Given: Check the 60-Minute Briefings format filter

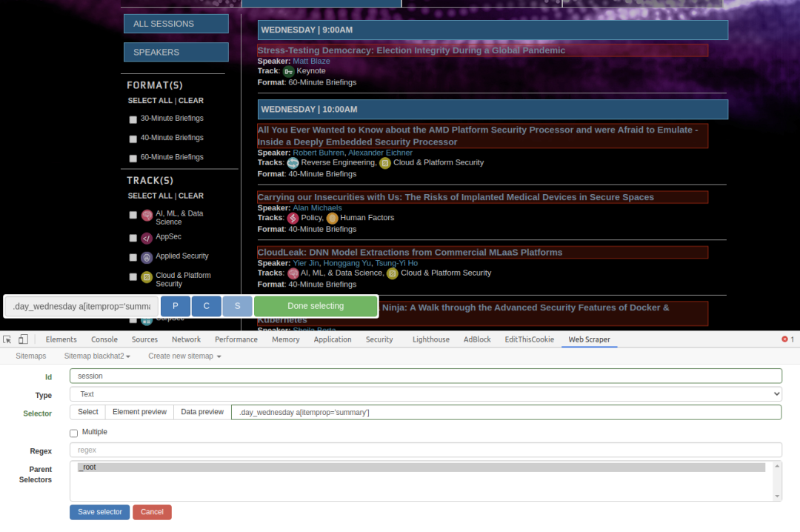Looking at the screenshot, I should point(133,158).
